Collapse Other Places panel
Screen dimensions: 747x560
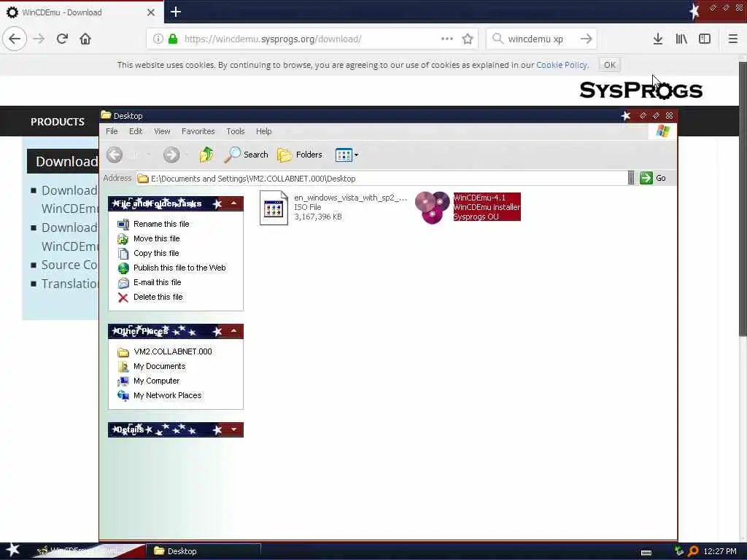coord(234,331)
